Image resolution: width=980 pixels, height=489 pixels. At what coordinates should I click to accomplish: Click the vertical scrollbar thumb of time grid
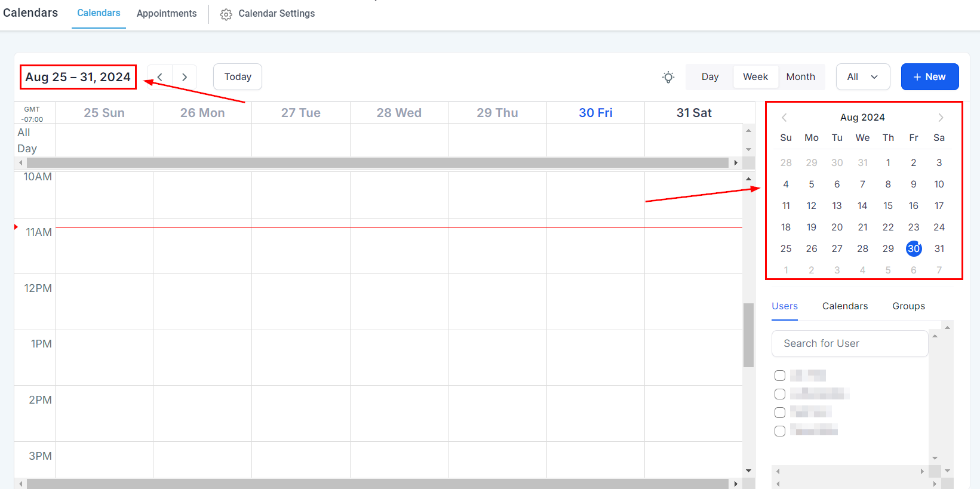(748, 335)
